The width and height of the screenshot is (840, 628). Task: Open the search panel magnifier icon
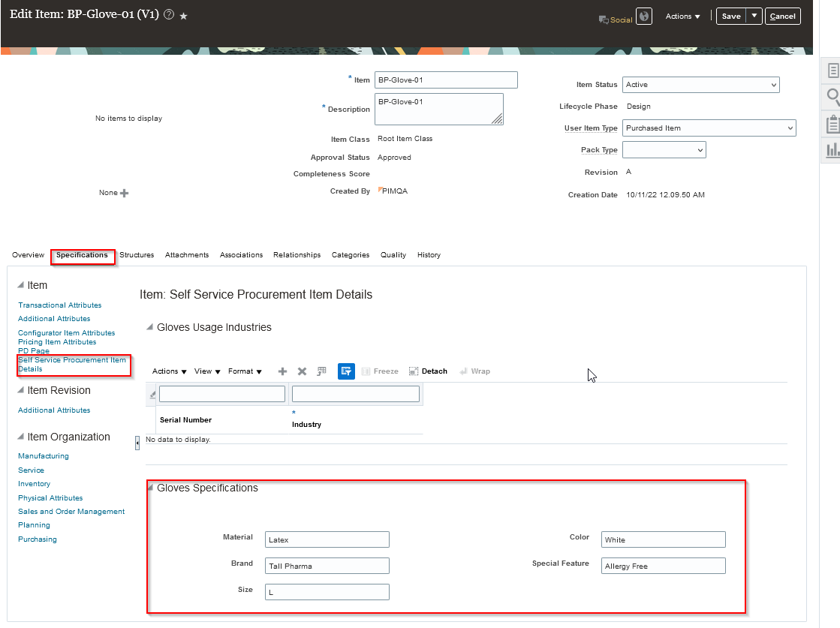[x=832, y=96]
